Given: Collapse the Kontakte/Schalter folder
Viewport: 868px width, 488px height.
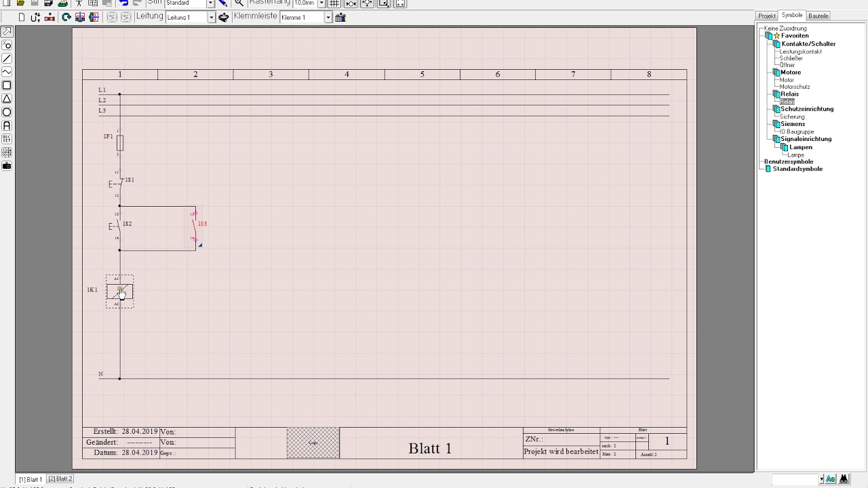Looking at the screenshot, I should point(776,44).
